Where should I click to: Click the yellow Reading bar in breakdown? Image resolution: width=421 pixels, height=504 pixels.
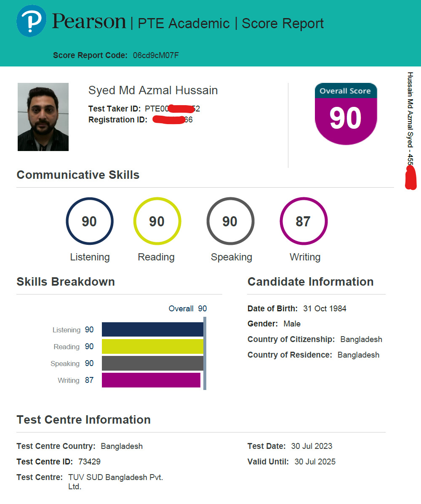tap(152, 347)
